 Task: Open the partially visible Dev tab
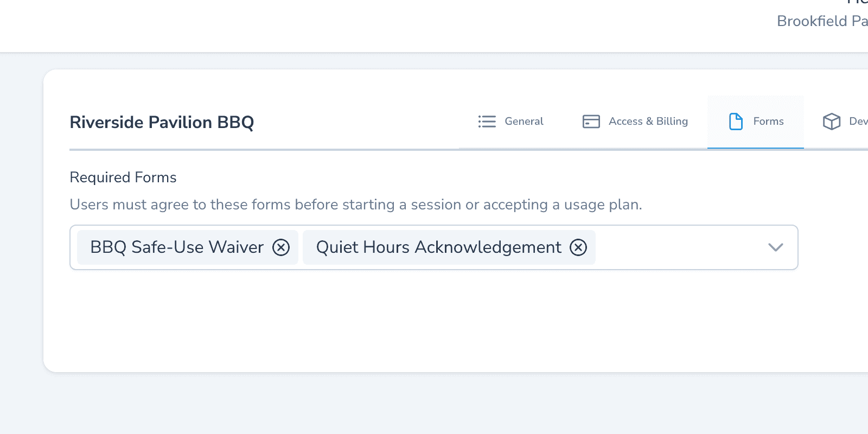[845, 122]
